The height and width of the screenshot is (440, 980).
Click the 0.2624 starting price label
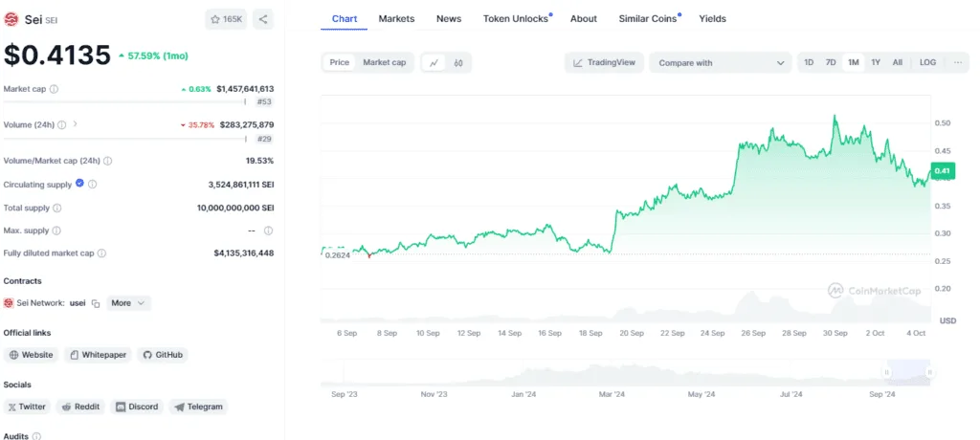click(337, 255)
